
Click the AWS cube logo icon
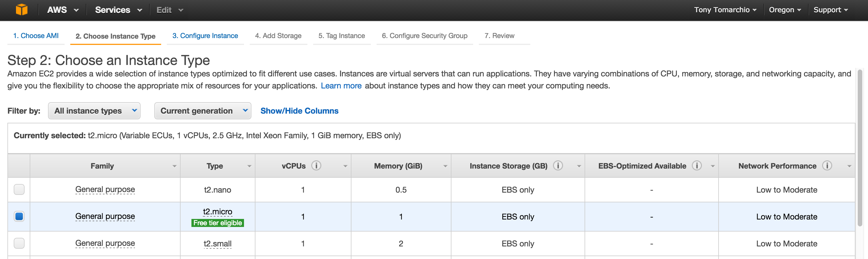pos(21,9)
